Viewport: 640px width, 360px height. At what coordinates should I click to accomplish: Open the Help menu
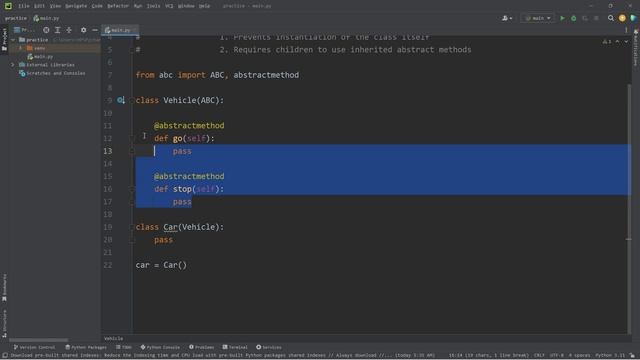(204, 6)
